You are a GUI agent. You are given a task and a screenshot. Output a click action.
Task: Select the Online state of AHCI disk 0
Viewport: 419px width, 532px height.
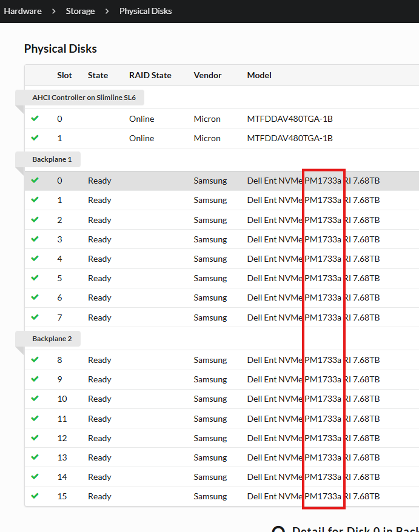coord(142,119)
